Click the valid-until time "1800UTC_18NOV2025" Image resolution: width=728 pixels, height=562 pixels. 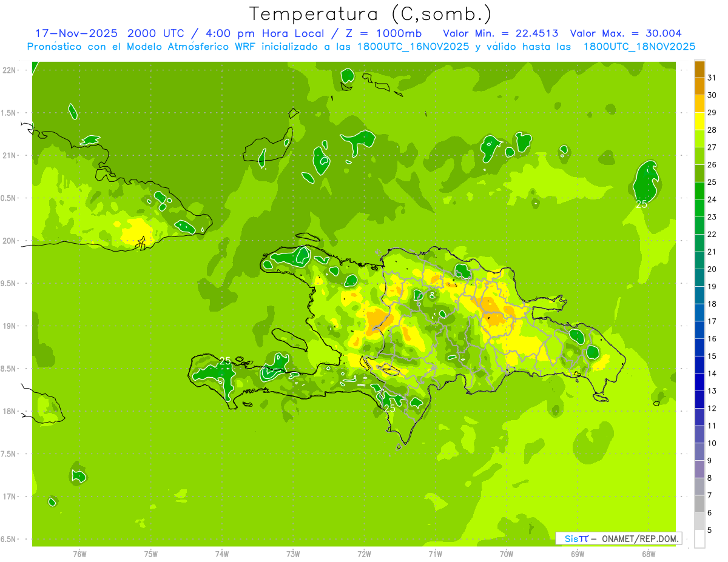(x=639, y=47)
